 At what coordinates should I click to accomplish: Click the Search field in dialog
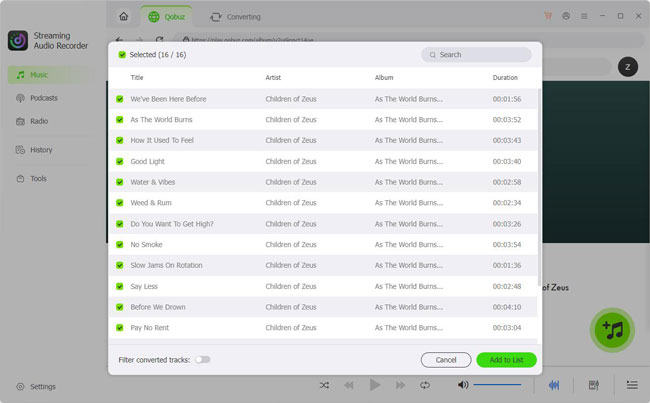coord(476,55)
